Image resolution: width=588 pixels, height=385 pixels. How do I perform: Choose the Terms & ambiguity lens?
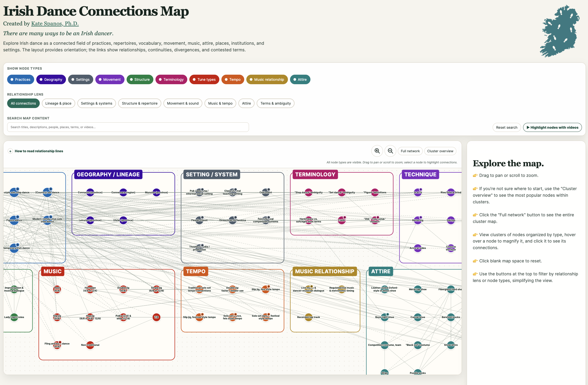pos(275,103)
